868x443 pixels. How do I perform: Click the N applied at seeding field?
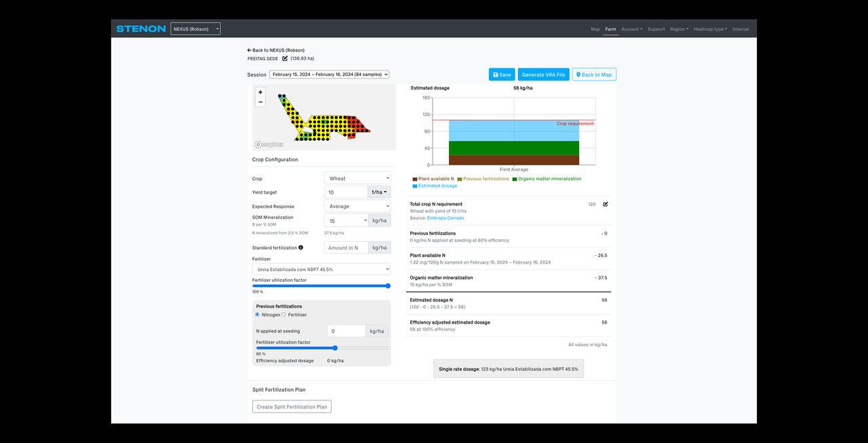(347, 331)
